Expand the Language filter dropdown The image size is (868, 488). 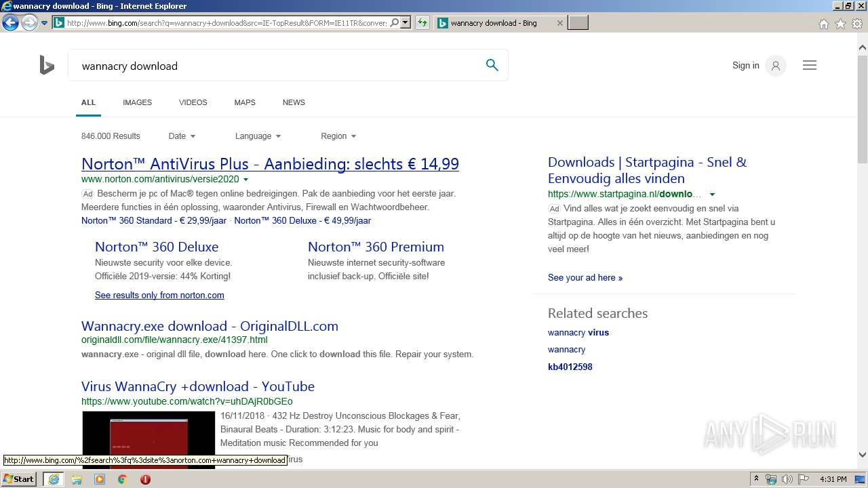[x=258, y=136]
